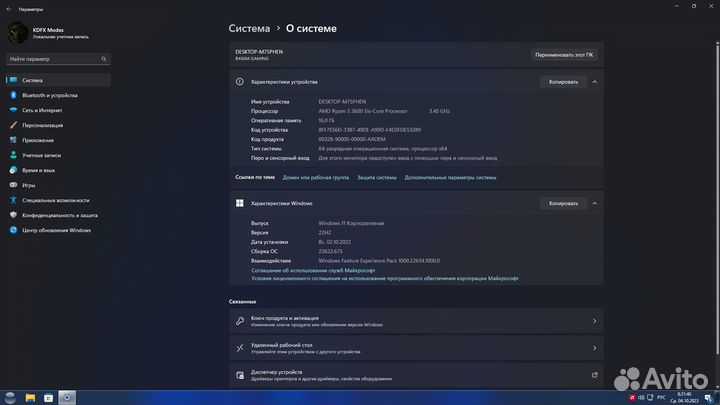Click the volume icon in system tray
The image size is (720, 405).
(641, 397)
